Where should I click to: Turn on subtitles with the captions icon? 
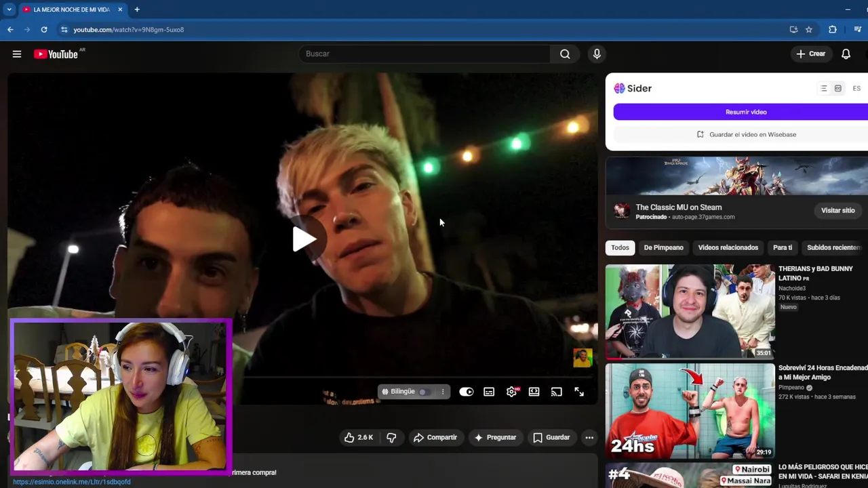tap(489, 392)
